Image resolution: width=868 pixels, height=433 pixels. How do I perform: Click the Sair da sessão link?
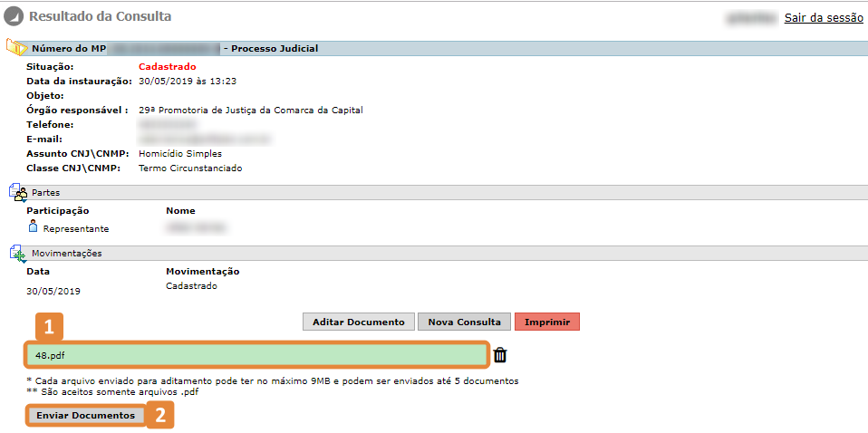[x=824, y=18]
